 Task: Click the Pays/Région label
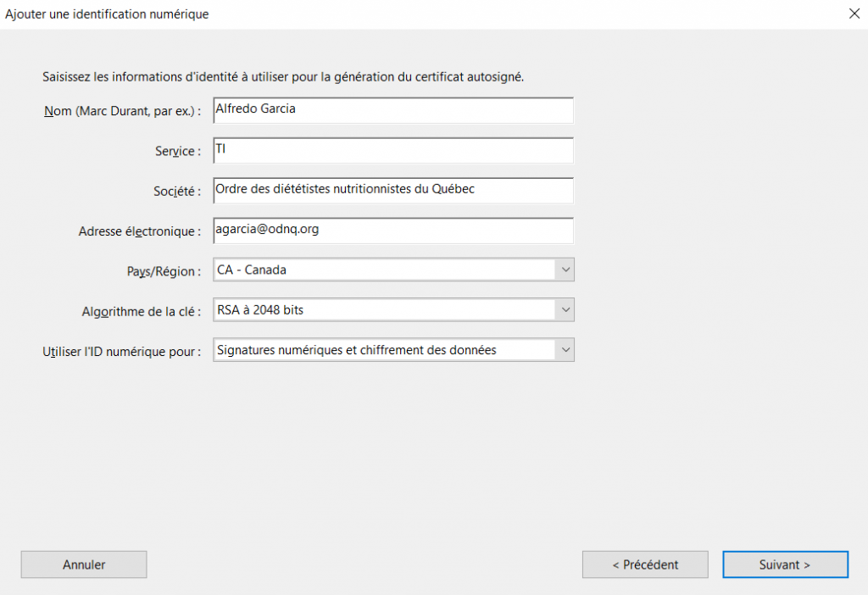164,272
